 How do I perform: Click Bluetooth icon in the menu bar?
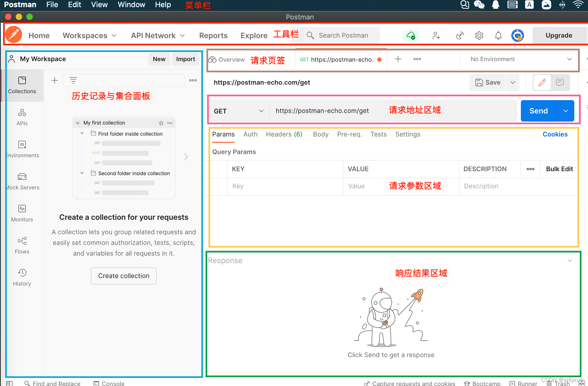(x=562, y=5)
